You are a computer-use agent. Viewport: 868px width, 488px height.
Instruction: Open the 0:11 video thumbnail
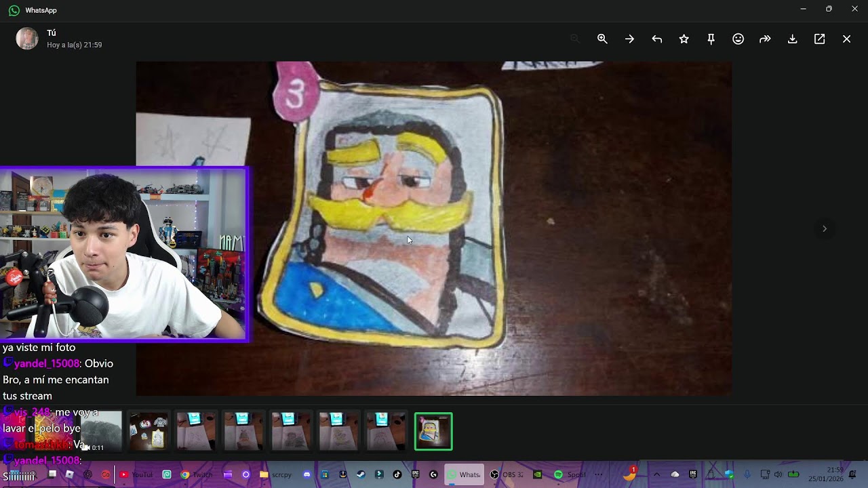(102, 431)
